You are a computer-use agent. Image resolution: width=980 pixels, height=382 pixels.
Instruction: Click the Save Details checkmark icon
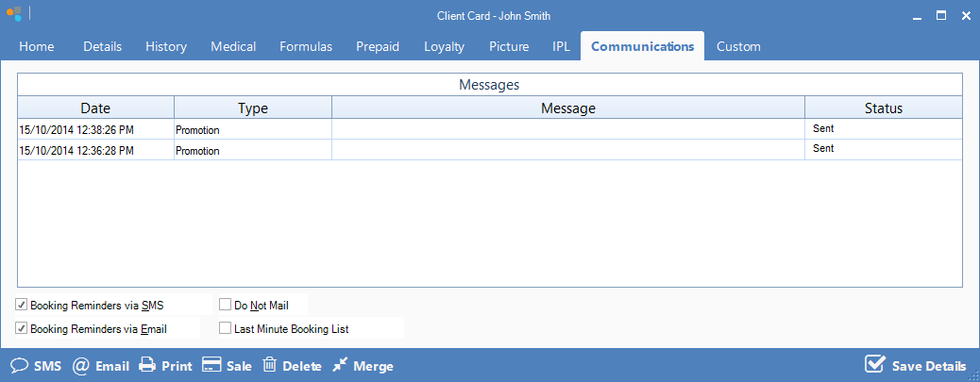tap(875, 365)
